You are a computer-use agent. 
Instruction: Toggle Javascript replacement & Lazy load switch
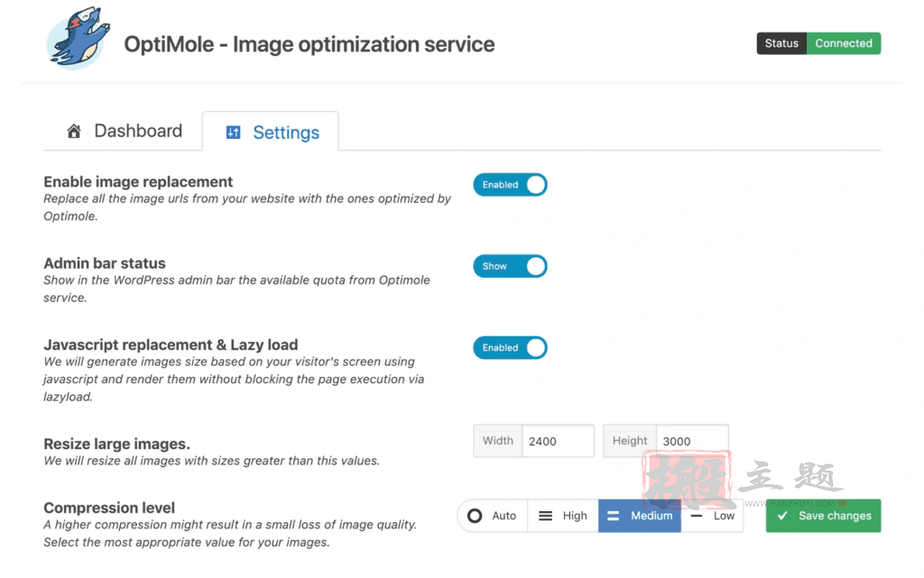(511, 348)
